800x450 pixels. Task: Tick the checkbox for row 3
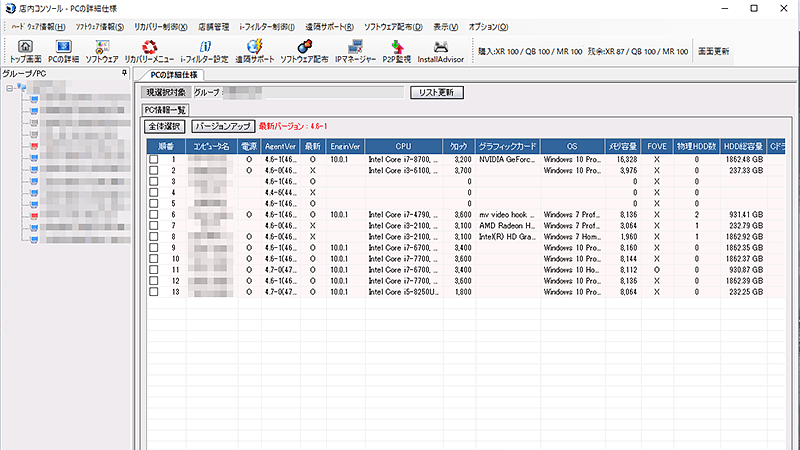click(x=154, y=182)
